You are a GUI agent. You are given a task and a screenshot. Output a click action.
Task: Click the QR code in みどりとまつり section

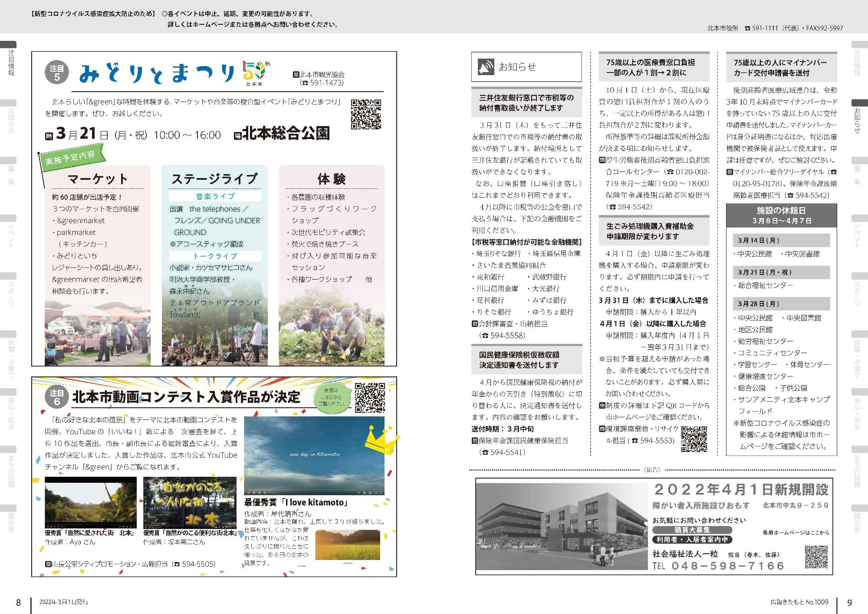click(x=366, y=114)
